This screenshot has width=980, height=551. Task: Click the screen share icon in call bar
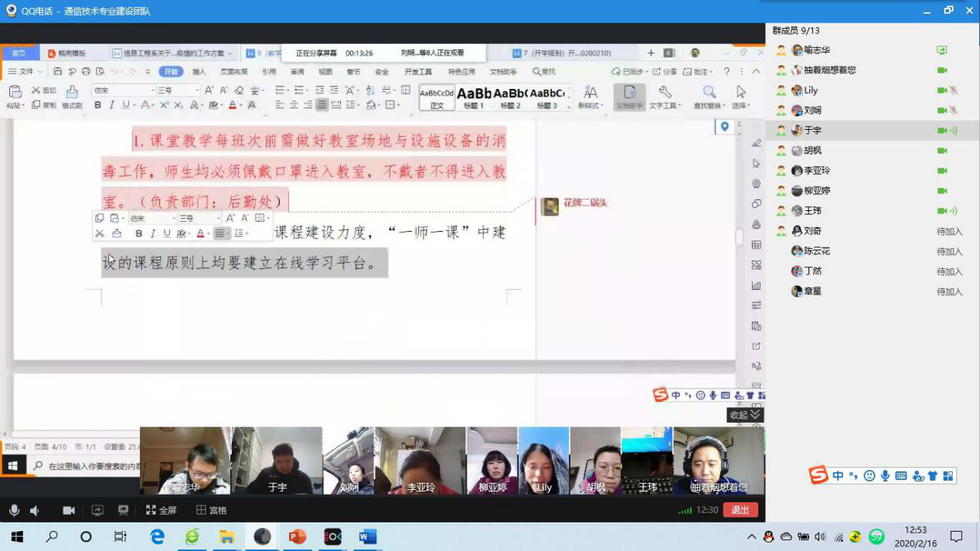(97, 511)
